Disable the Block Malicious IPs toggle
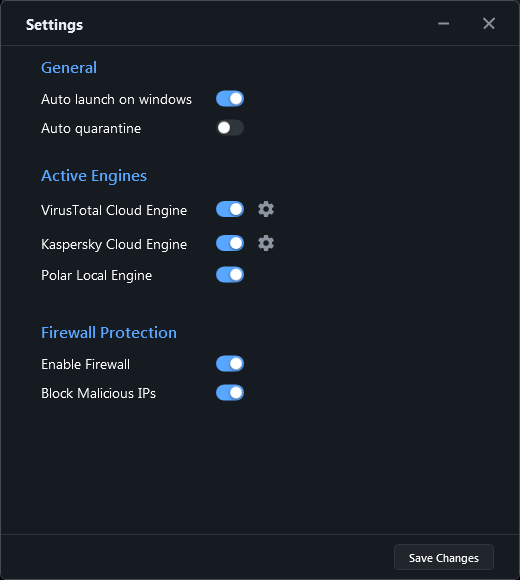Screen dimensions: 520x580 point(230,393)
